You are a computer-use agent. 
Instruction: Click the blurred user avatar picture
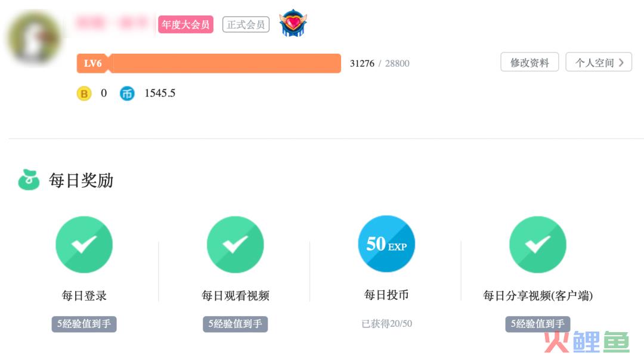(35, 38)
